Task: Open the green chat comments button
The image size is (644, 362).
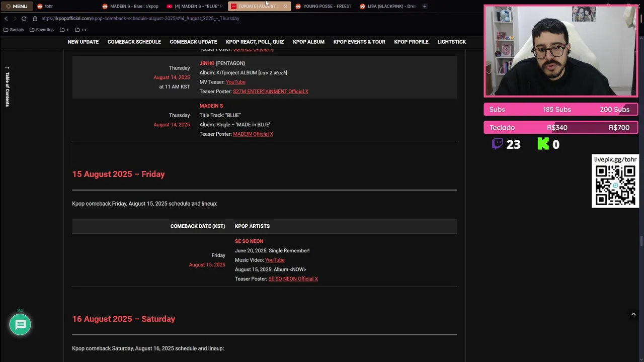Action: 20,325
